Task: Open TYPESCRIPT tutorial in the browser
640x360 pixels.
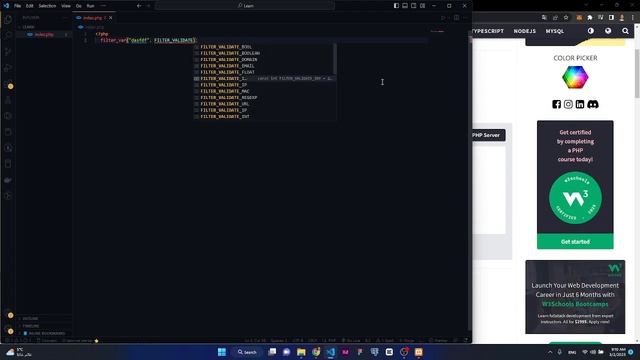Action: 488,31
